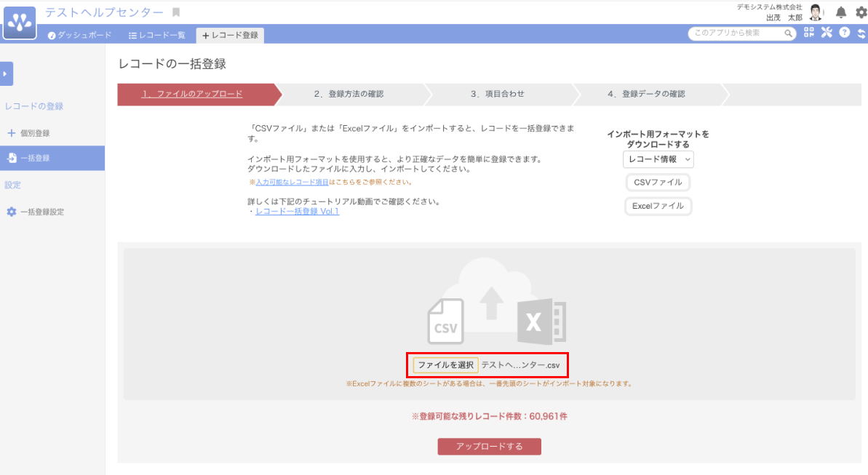Select 一括登録 in the sidebar

coord(52,158)
